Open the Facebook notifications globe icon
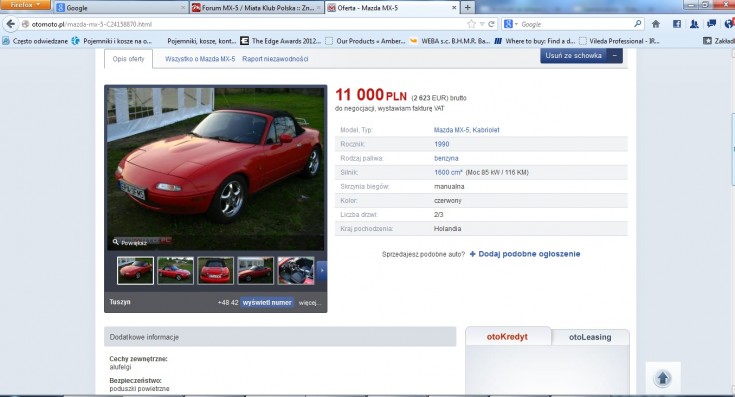The width and height of the screenshot is (735, 397). (x=729, y=24)
